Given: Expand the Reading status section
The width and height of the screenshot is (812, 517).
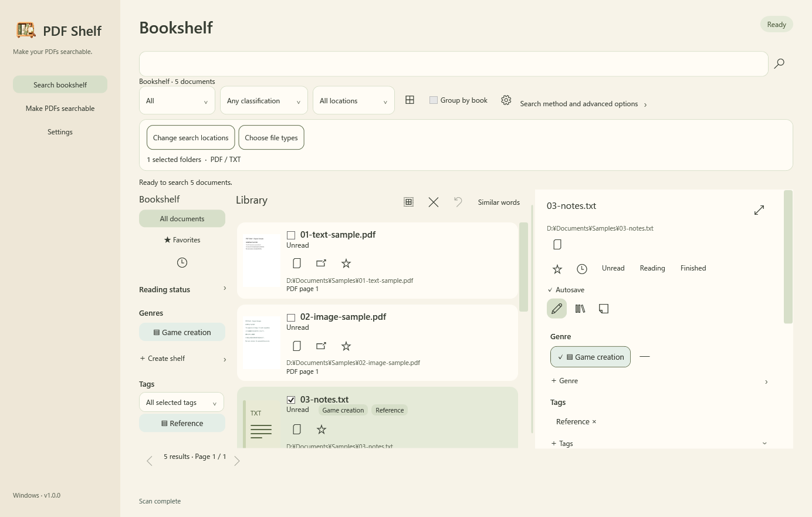Looking at the screenshot, I should pos(182,289).
